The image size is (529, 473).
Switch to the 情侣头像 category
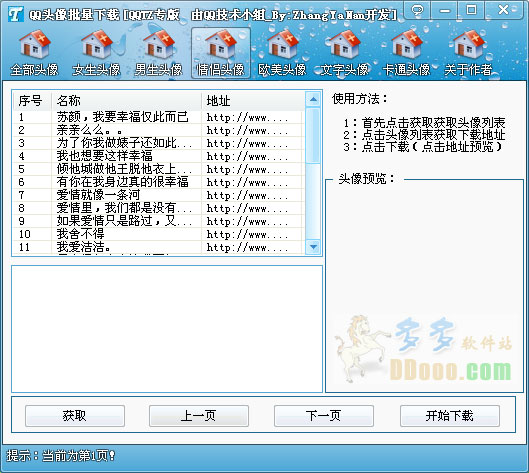(x=221, y=53)
